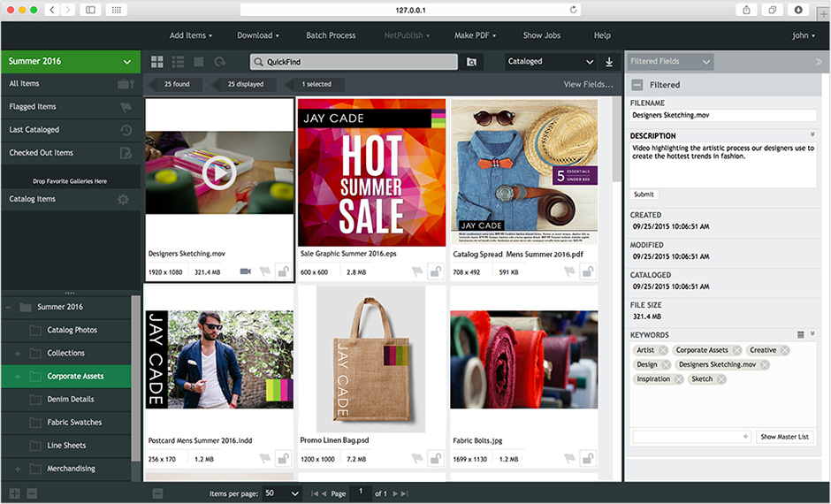Viewport: 831px width, 504px height.
Task: Remove a gallery with the minus icon
Action: click(x=32, y=493)
